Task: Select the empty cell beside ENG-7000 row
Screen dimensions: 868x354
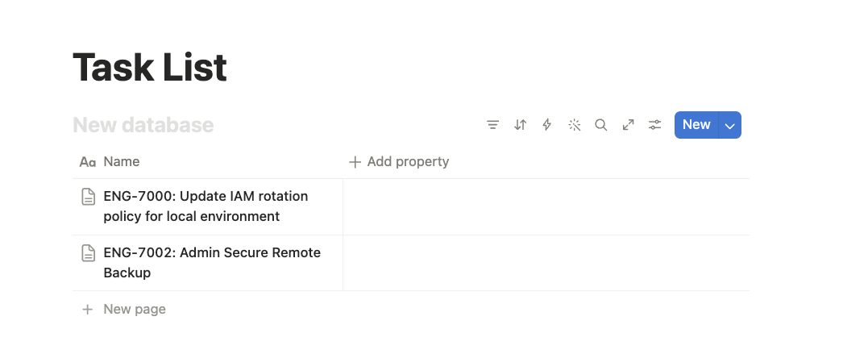Action: 546,206
